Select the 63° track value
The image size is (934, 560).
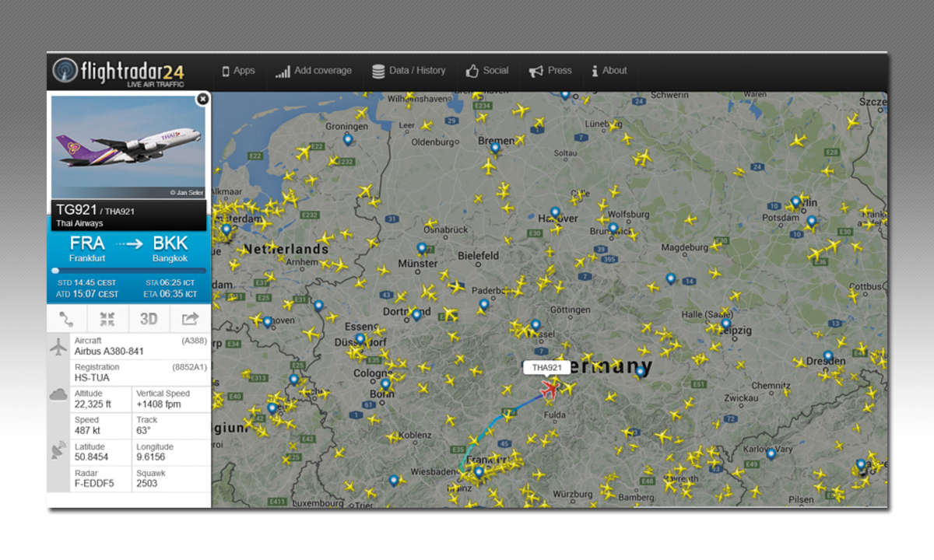click(x=144, y=431)
